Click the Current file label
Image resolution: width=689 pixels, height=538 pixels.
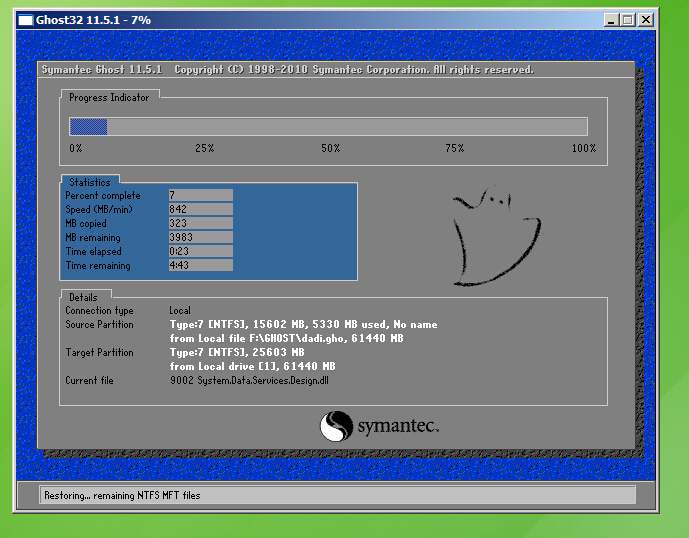(89, 381)
